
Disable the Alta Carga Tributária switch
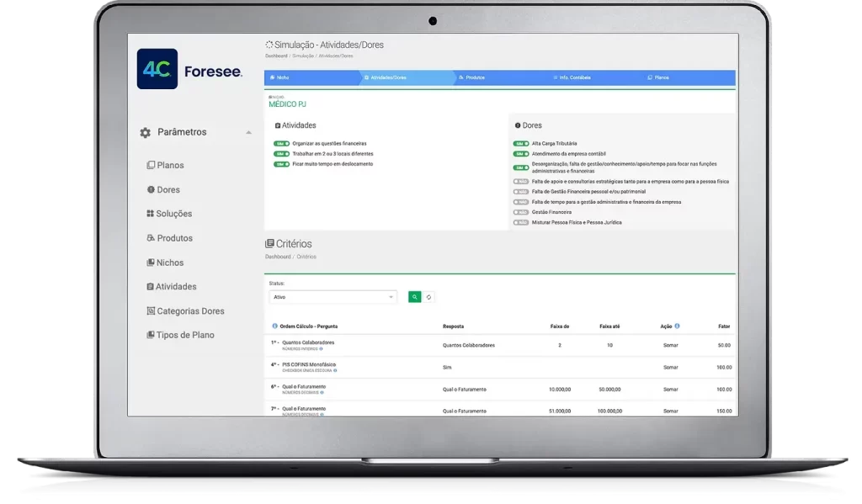coord(520,144)
